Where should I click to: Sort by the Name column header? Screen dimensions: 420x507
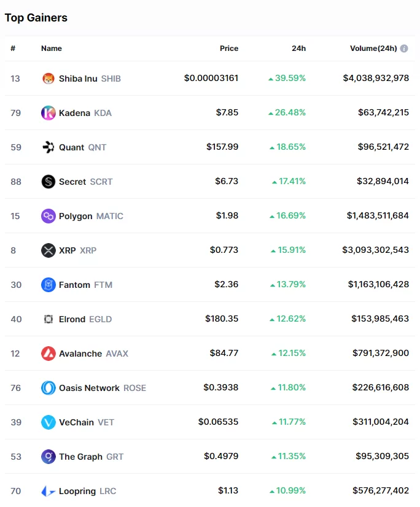point(52,48)
